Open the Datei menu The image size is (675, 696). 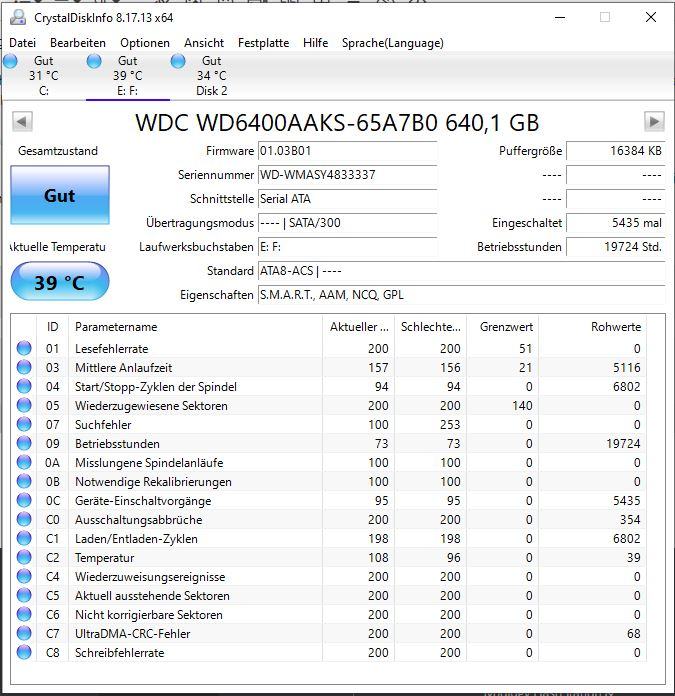[23, 43]
